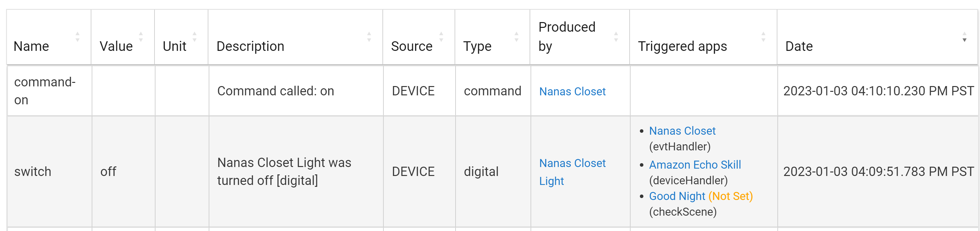Click Source column sort arrows
The height and width of the screenshot is (231, 980).
pos(441,37)
